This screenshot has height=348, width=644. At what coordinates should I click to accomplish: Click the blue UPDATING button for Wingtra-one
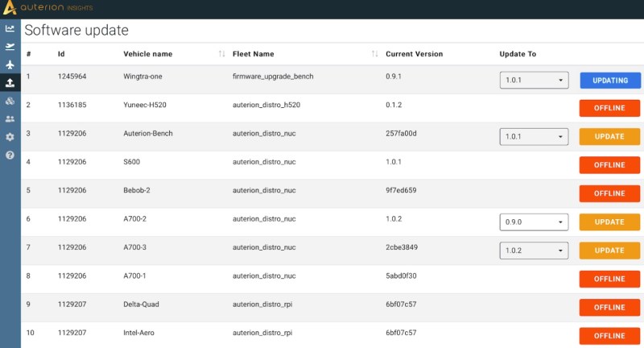pyautogui.click(x=610, y=81)
